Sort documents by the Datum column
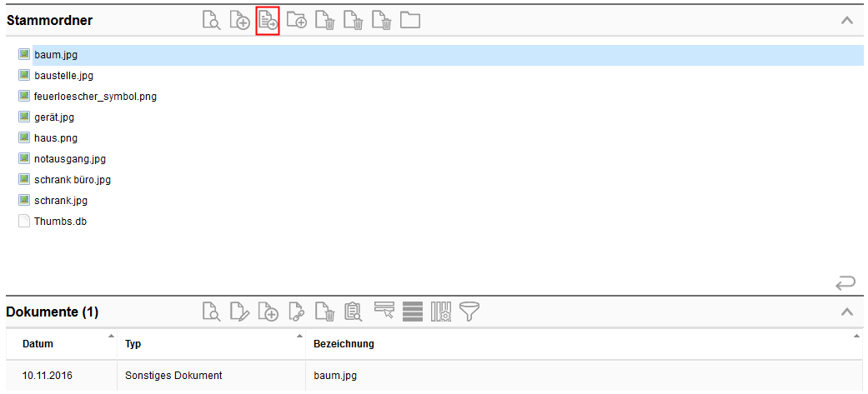The height and width of the screenshot is (394, 868). coord(36,344)
